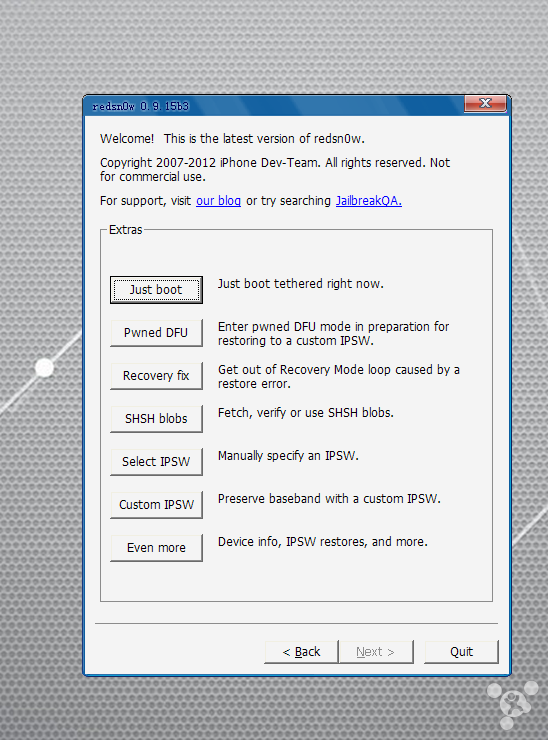This screenshot has height=740, width=548.
Task: Start the Custom IPSW option
Action: coord(156,505)
